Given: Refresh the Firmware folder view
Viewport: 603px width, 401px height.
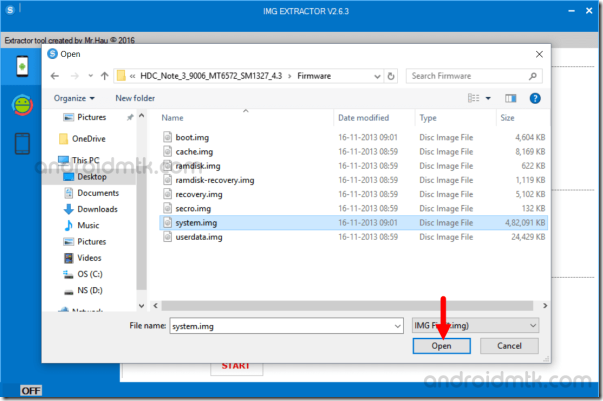Looking at the screenshot, I should [x=391, y=76].
